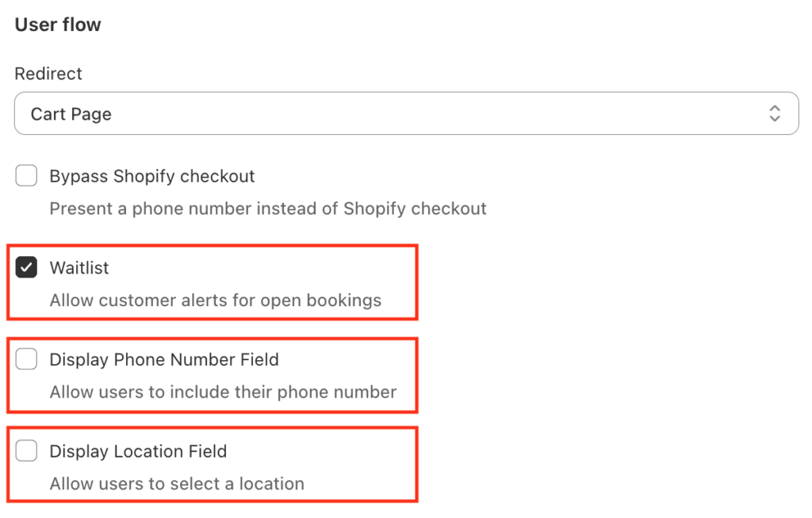Tick the Display Phone Number Field checkbox

click(26, 360)
